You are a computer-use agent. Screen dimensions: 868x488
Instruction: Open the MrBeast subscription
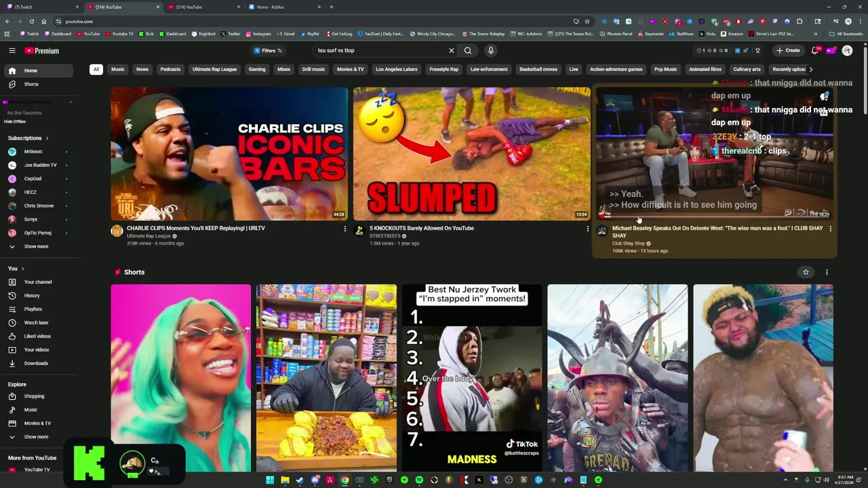tap(39, 152)
